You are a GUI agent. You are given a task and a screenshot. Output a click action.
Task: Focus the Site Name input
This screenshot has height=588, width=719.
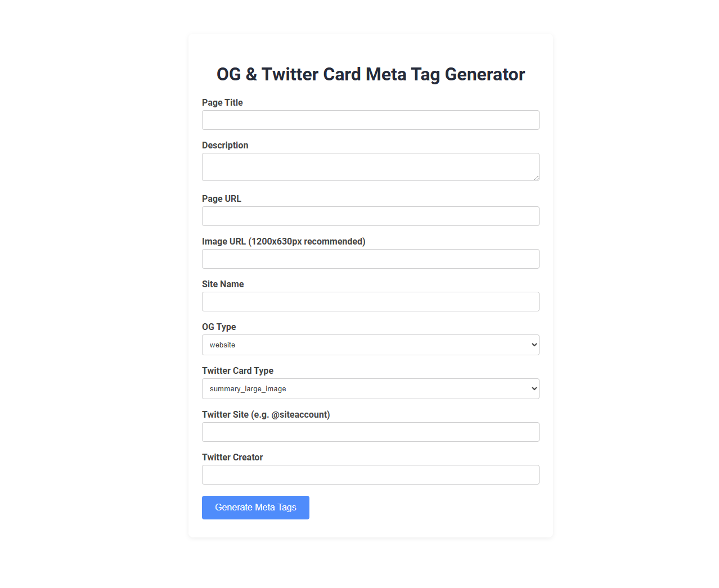click(370, 301)
